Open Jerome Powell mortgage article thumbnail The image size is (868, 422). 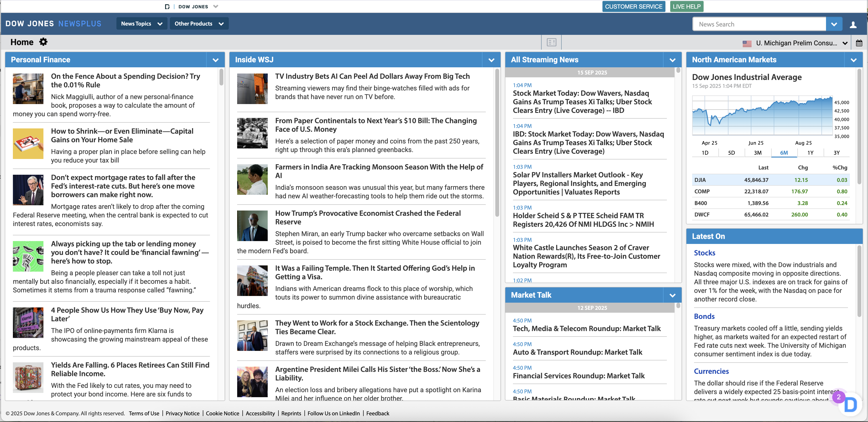28,190
